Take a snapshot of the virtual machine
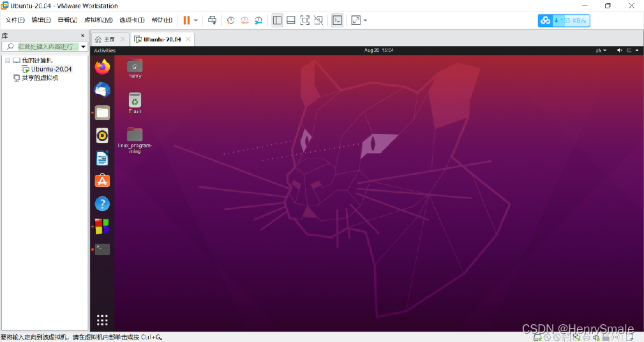 (231, 20)
